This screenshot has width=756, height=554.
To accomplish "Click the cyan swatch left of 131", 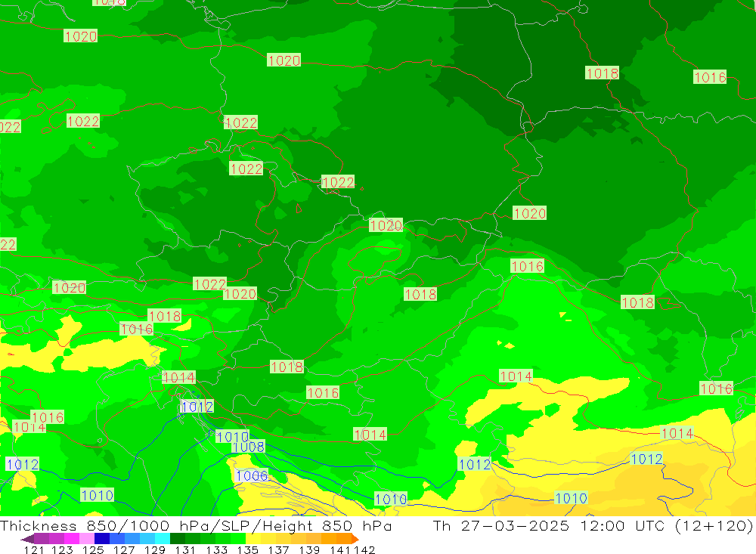I will click(163, 539).
